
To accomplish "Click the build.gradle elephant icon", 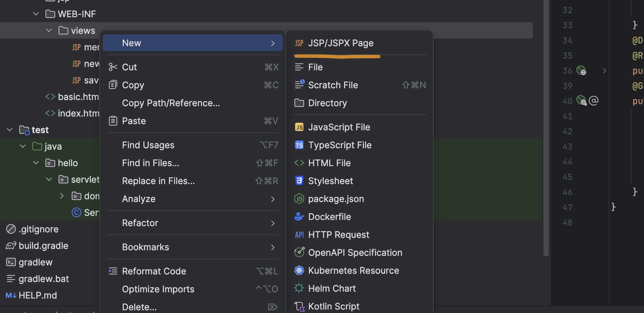I will (11, 246).
